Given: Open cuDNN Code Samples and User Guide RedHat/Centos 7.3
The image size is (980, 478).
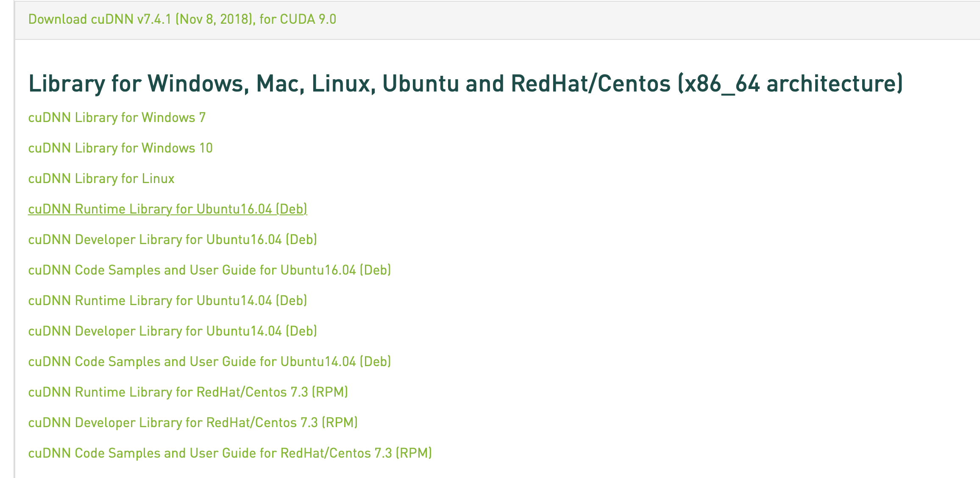Looking at the screenshot, I should click(230, 453).
